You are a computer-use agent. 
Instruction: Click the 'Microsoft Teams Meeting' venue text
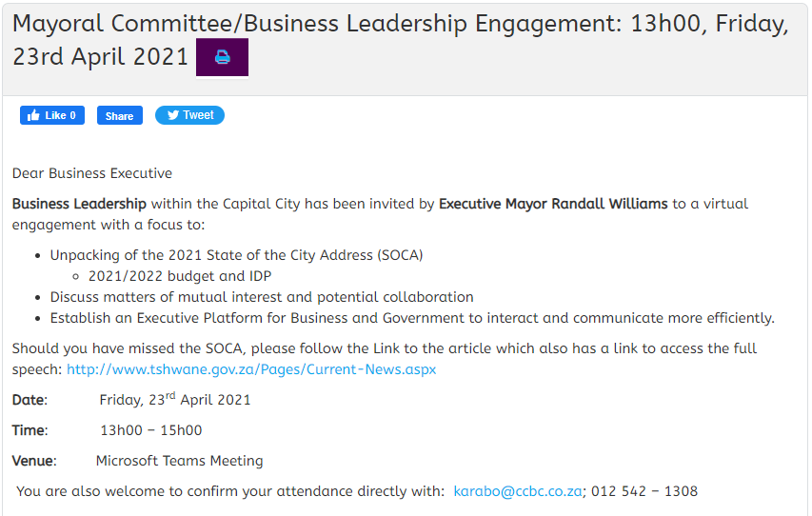(179, 461)
